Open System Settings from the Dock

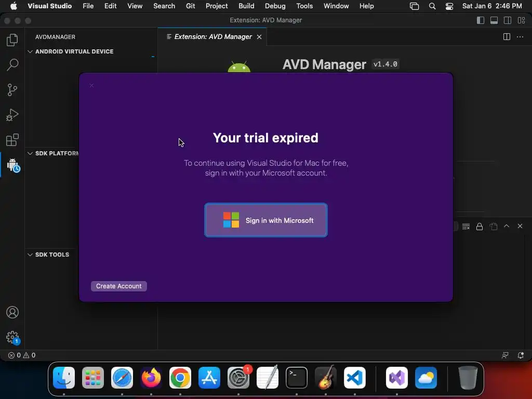point(238,378)
